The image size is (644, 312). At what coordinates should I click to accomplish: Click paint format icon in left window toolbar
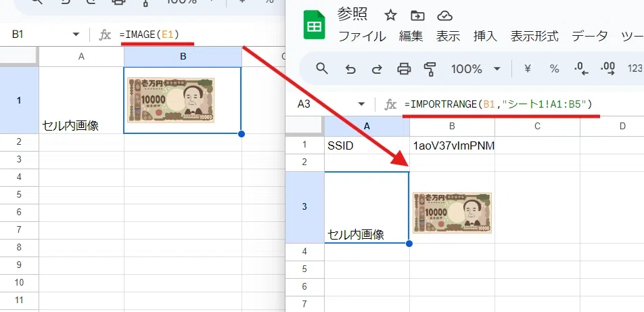pos(145,3)
